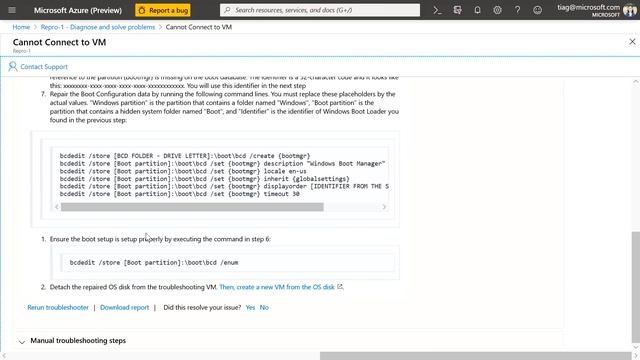Answer Yes to issue resolved question
Image resolution: width=640 pixels, height=360 pixels.
[250, 307]
